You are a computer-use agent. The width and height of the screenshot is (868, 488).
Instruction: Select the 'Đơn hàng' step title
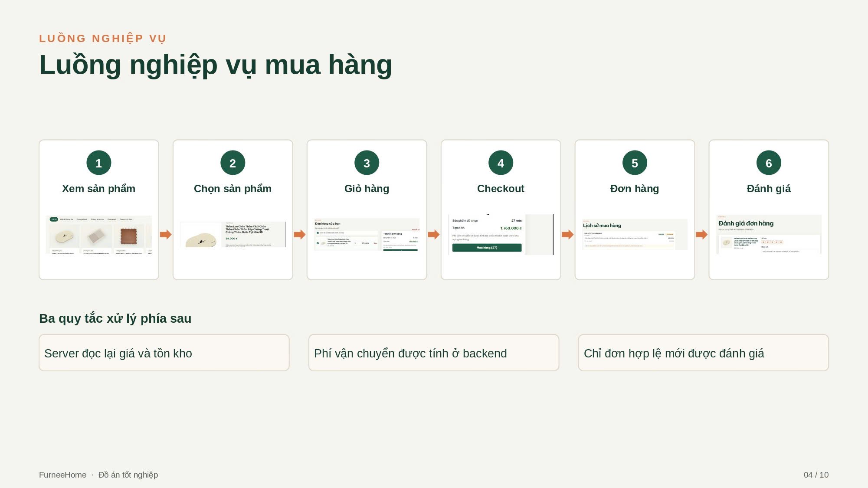(x=635, y=189)
